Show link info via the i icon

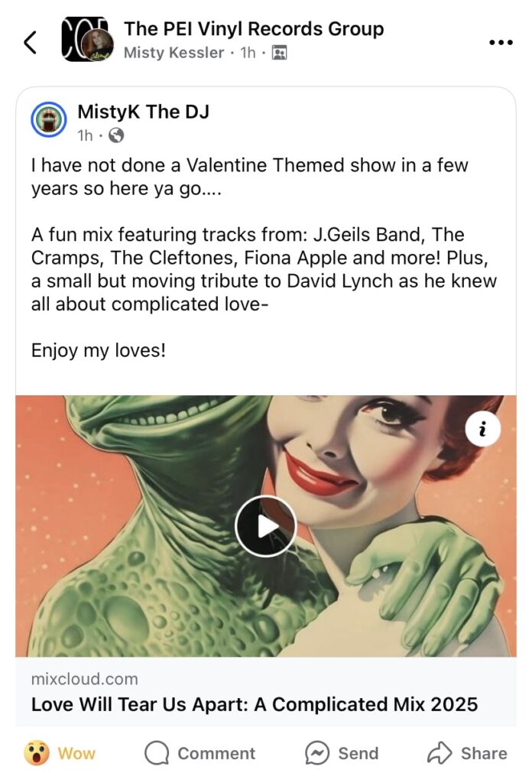[482, 429]
